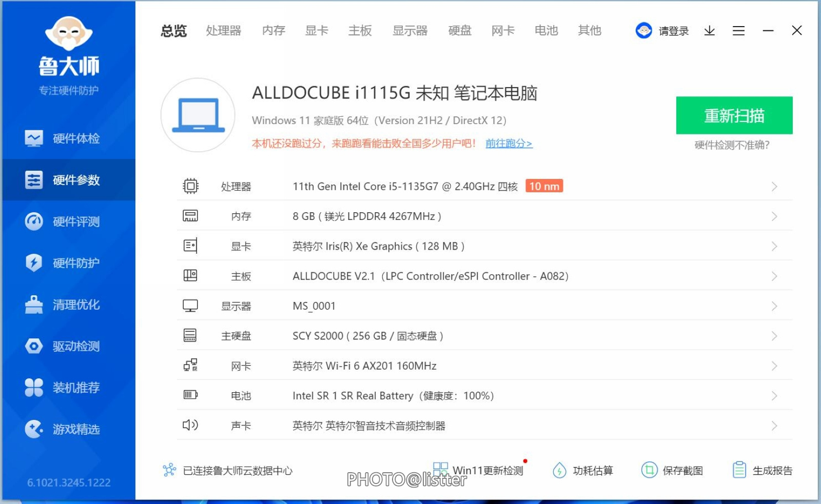
Task: Open the hamburger main menu
Action: (x=738, y=31)
